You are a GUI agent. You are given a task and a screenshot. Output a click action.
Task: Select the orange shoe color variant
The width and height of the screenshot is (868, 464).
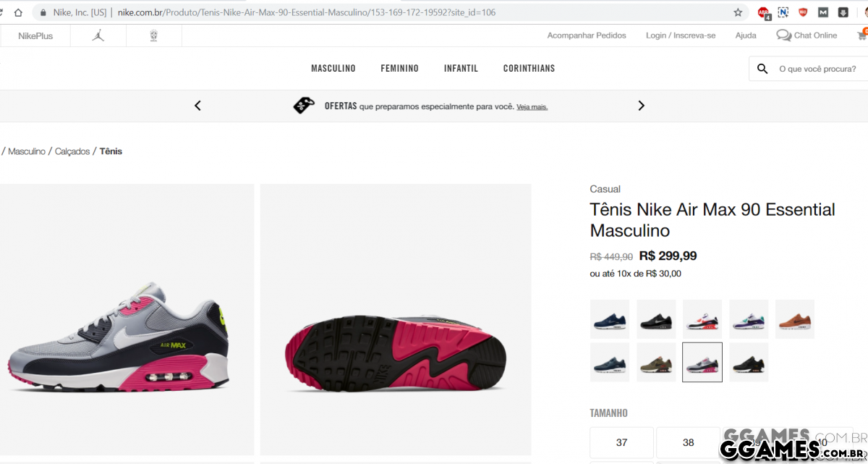coord(795,319)
